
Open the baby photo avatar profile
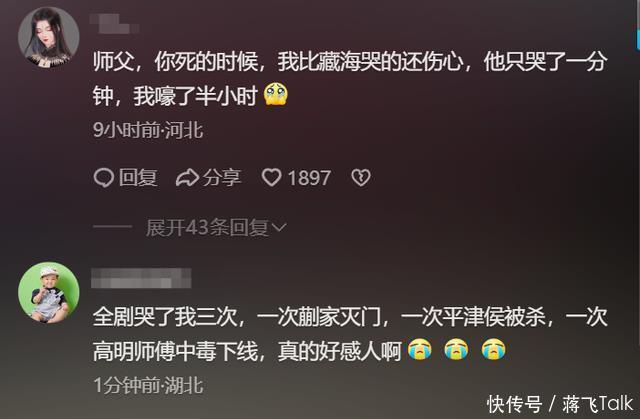coord(49,293)
